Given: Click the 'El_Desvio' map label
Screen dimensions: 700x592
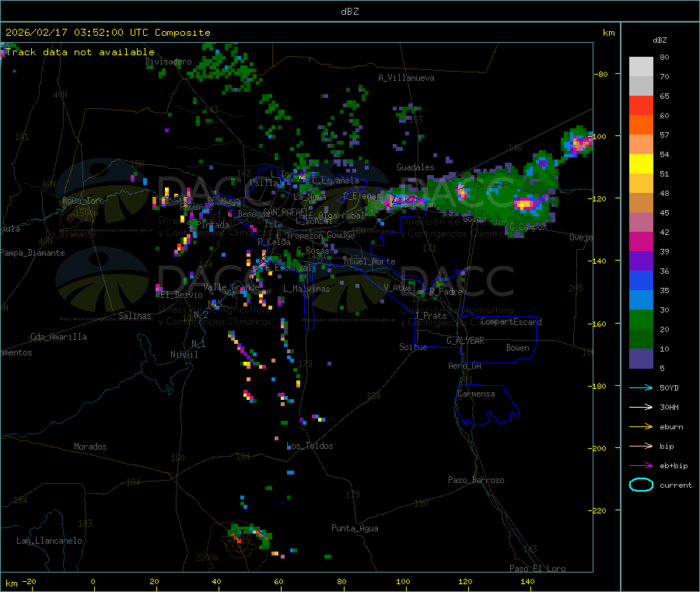Looking at the screenshot, I should click(182, 295).
